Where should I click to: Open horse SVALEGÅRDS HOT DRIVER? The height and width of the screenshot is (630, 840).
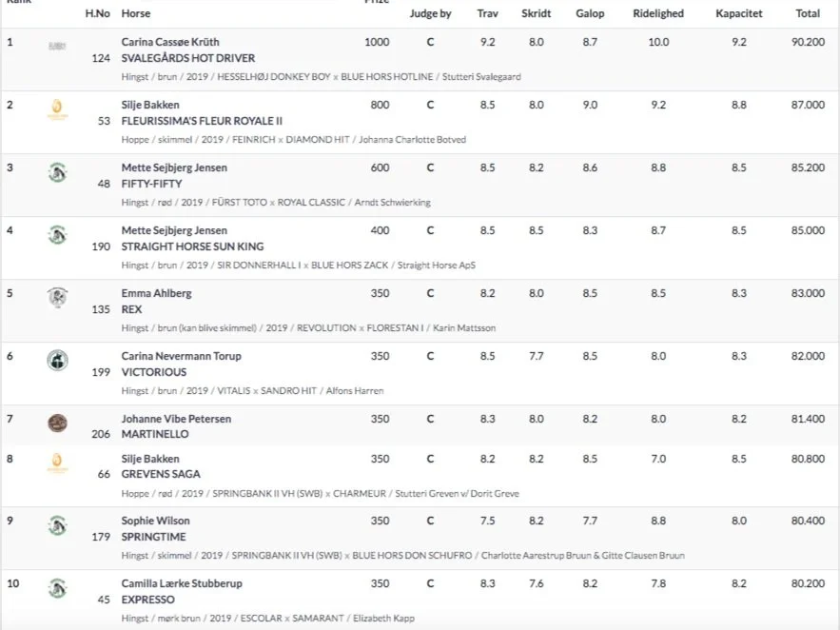point(188,58)
